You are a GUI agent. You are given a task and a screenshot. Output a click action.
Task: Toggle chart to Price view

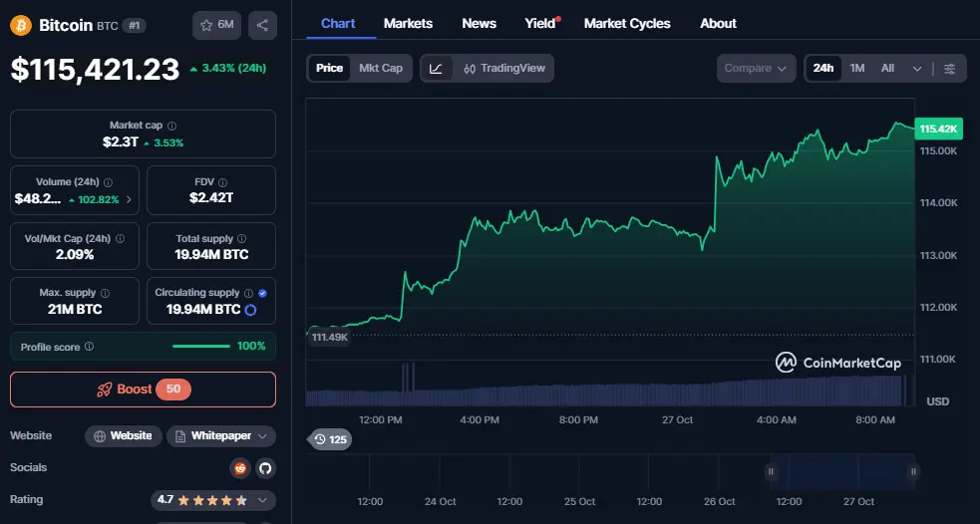coord(329,68)
